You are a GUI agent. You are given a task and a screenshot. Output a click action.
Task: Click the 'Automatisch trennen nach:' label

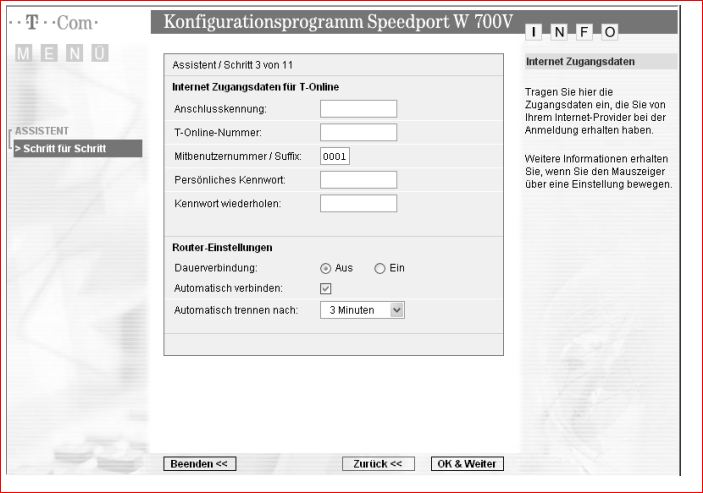coord(236,310)
